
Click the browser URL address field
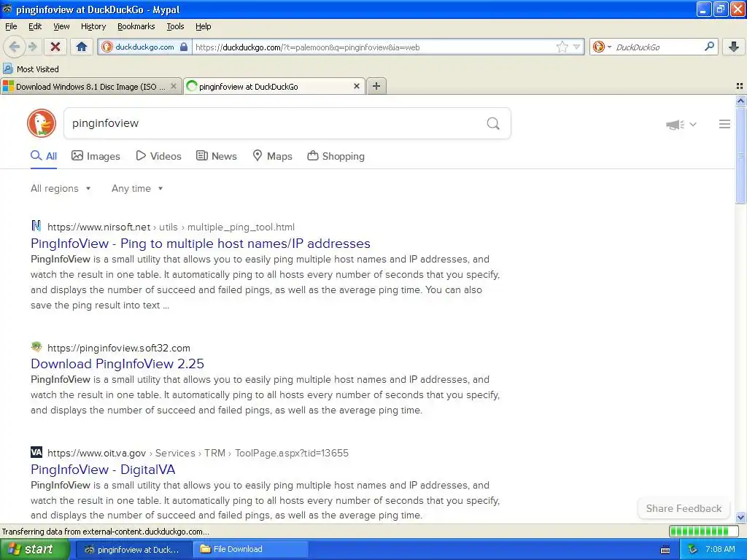click(x=374, y=47)
